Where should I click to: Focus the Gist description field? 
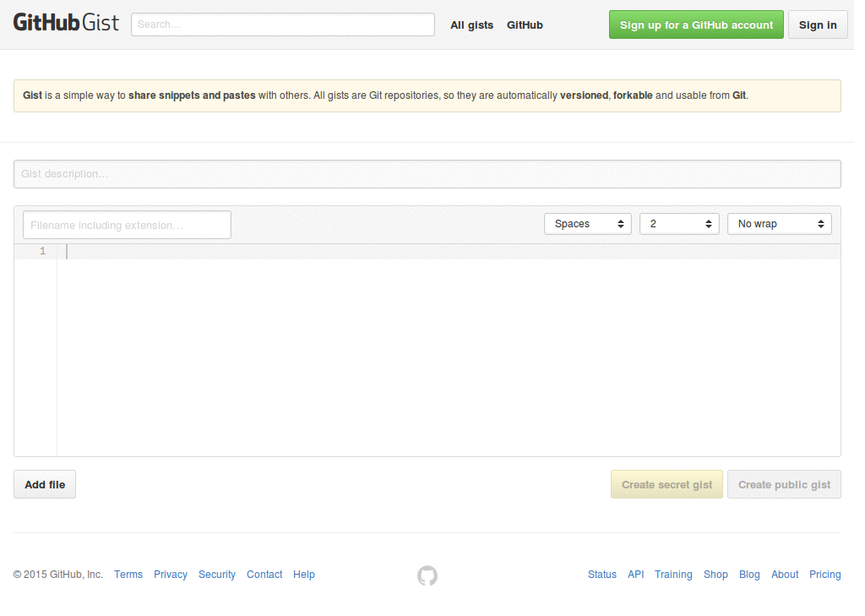coord(427,174)
